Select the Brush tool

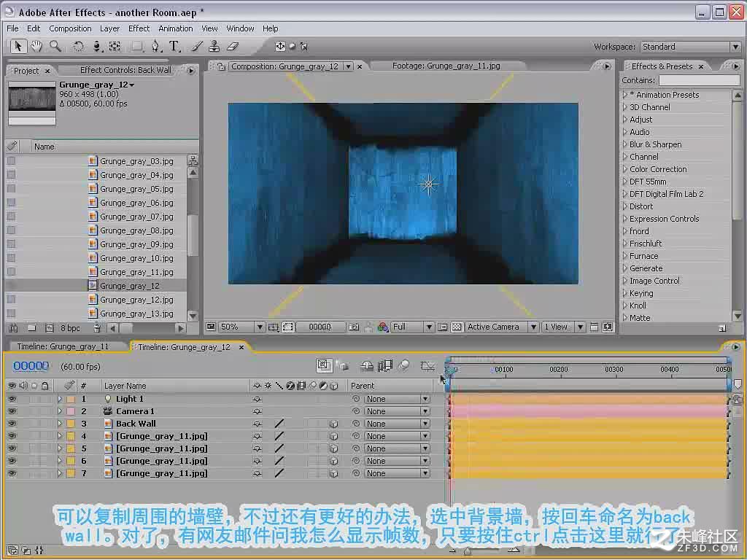pyautogui.click(x=197, y=46)
